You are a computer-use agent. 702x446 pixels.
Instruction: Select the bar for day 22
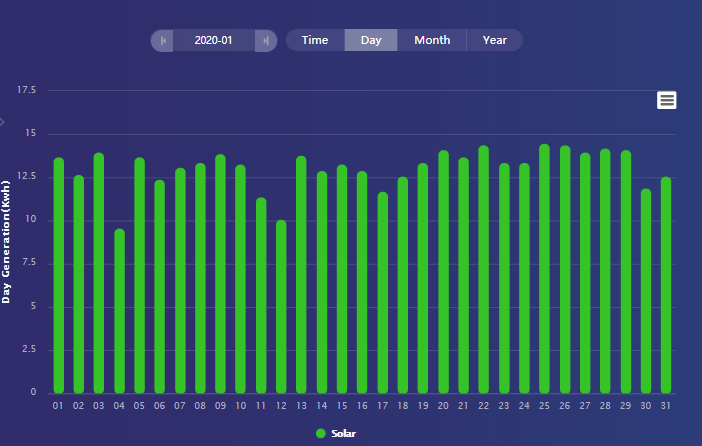coord(483,270)
